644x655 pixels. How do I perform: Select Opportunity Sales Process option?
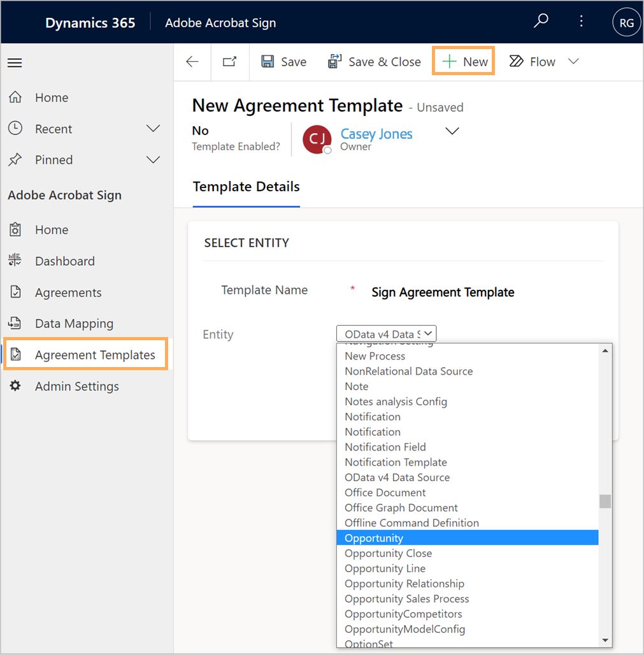pyautogui.click(x=468, y=598)
